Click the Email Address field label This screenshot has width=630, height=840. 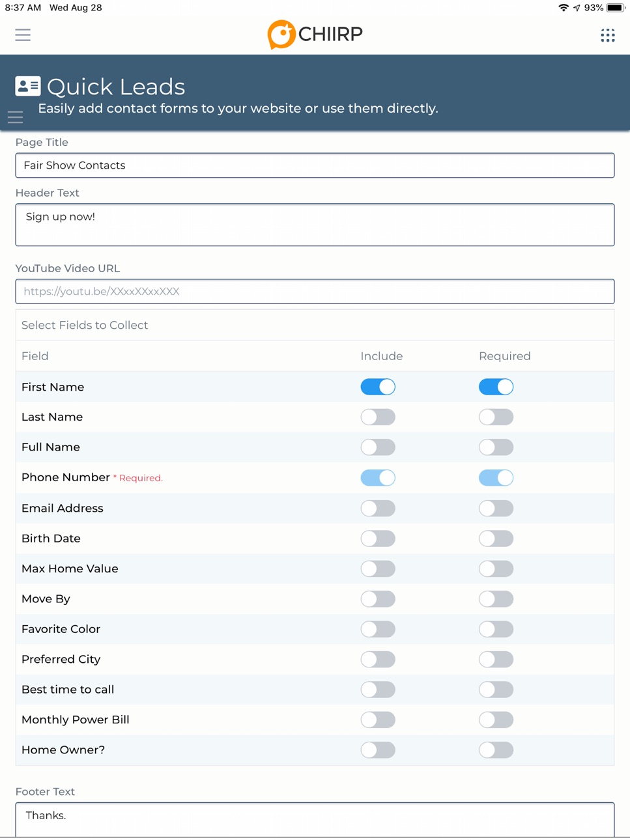coord(63,508)
